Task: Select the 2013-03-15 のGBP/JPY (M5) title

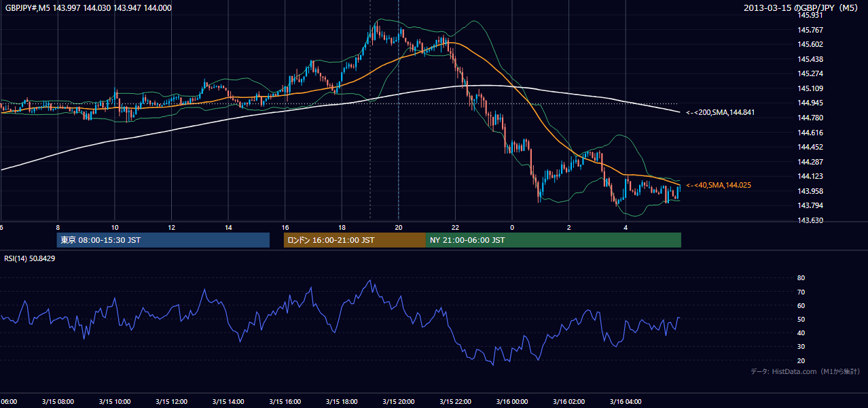Action: click(802, 7)
